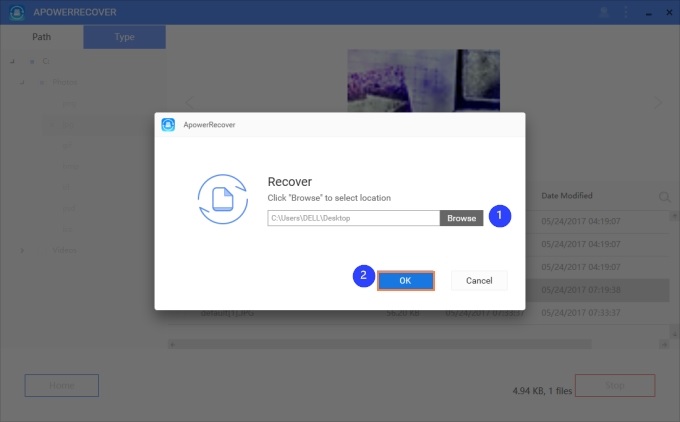Click the Browse button to select location
This screenshot has height=422, width=680.
[x=461, y=218]
